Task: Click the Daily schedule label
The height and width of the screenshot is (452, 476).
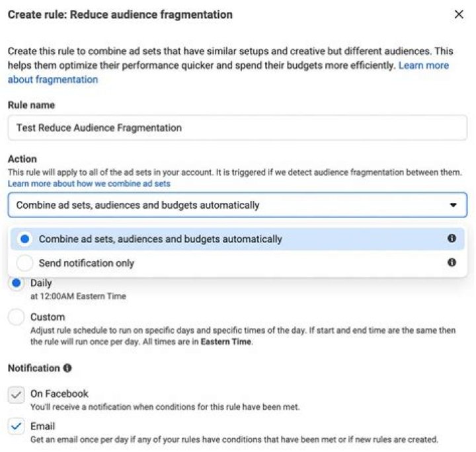Action: tap(41, 283)
